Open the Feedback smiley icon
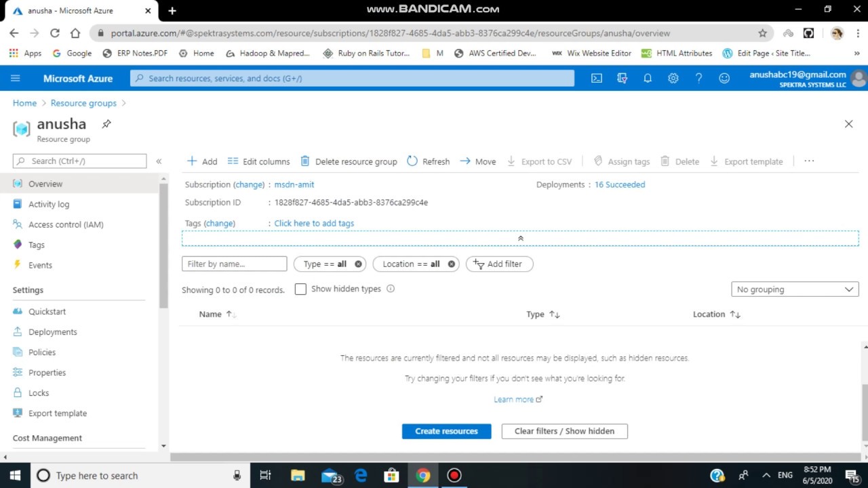 click(x=724, y=78)
